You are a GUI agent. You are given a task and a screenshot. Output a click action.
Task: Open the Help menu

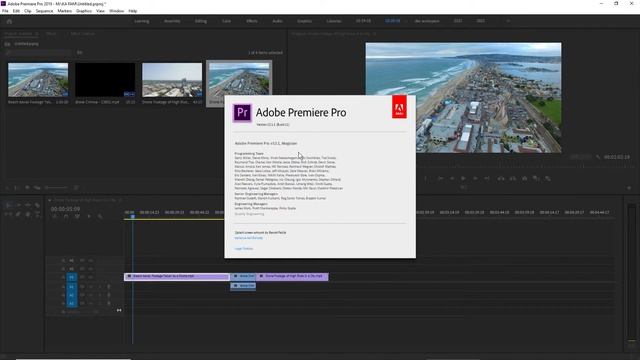pyautogui.click(x=133, y=11)
